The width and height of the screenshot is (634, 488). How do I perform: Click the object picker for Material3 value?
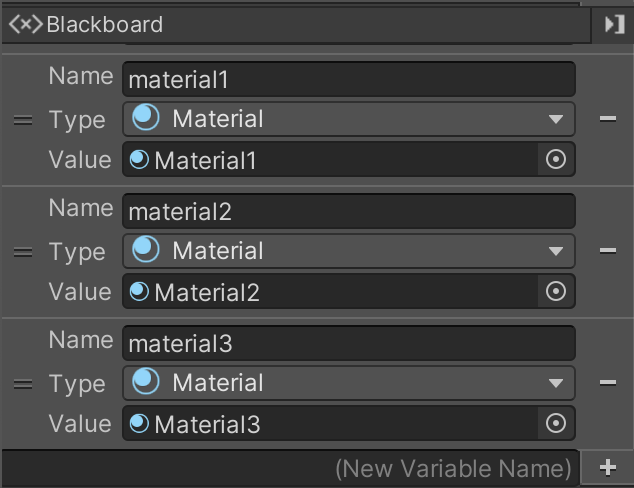click(557, 423)
